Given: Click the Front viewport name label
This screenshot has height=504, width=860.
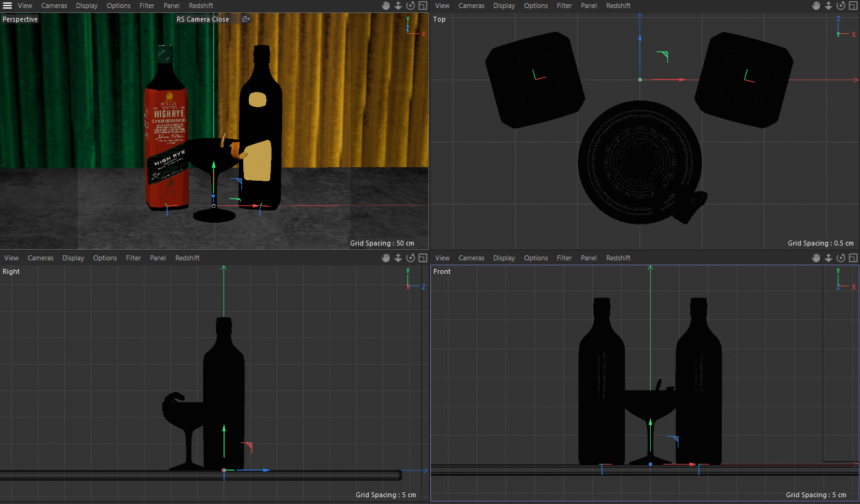Looking at the screenshot, I should pos(442,271).
